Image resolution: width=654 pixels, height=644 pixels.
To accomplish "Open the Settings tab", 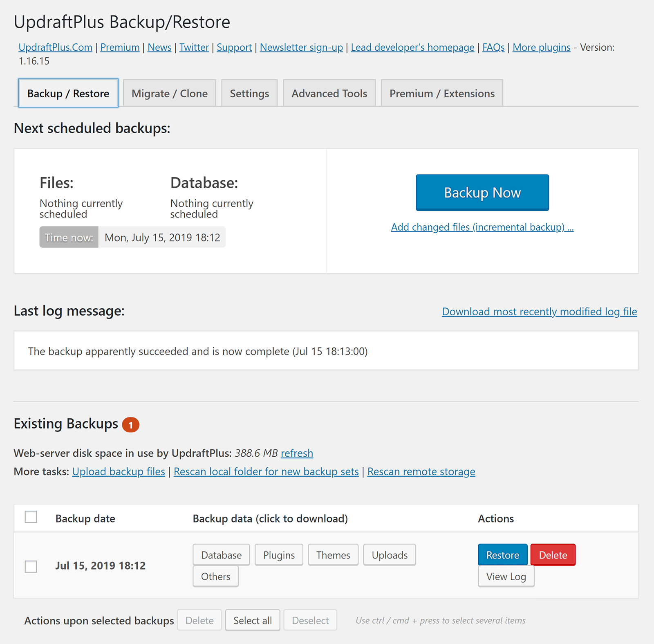I will [249, 93].
